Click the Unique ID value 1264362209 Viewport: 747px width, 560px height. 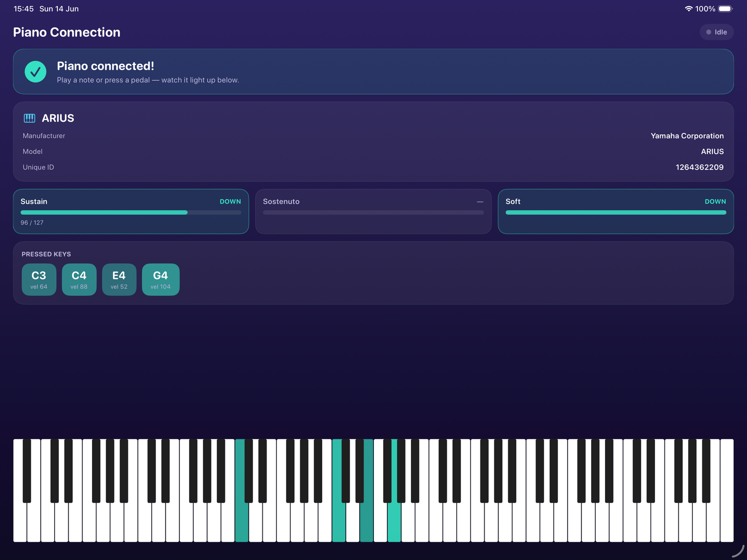pyautogui.click(x=699, y=167)
